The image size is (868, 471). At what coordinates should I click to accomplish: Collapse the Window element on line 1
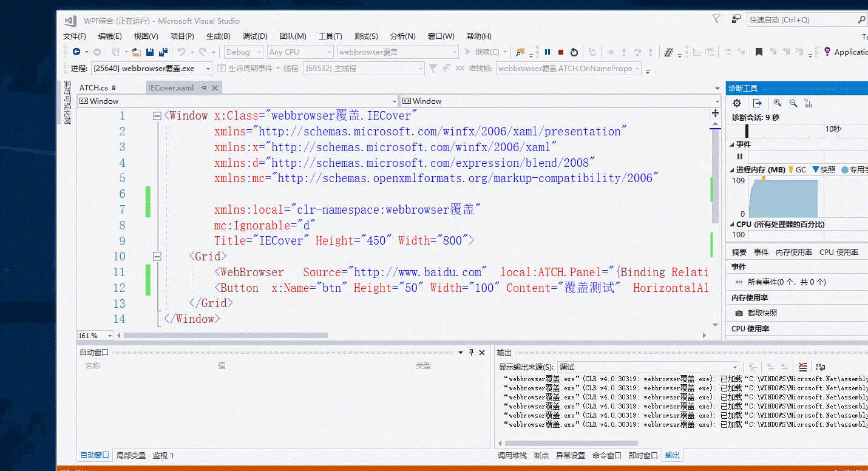point(157,116)
